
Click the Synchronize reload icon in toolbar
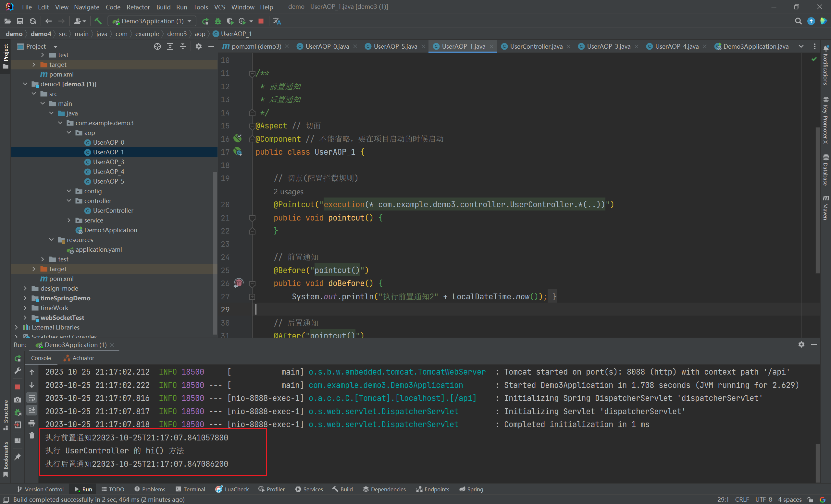click(33, 21)
